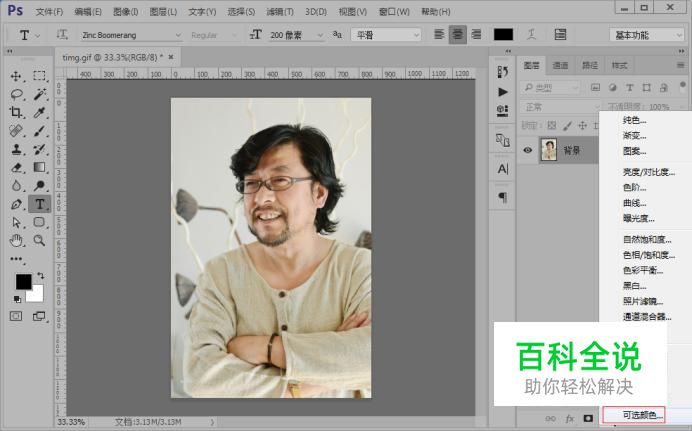The width and height of the screenshot is (692, 431).
Task: Select the Magic Wand tool
Action: 39,94
